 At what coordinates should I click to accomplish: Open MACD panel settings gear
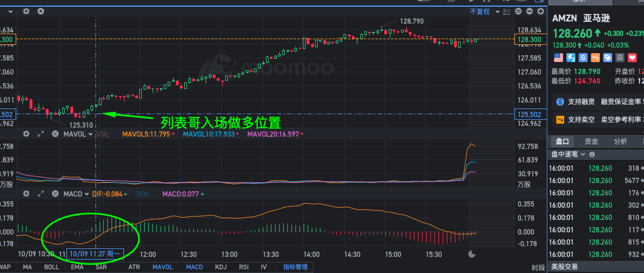tap(26, 194)
